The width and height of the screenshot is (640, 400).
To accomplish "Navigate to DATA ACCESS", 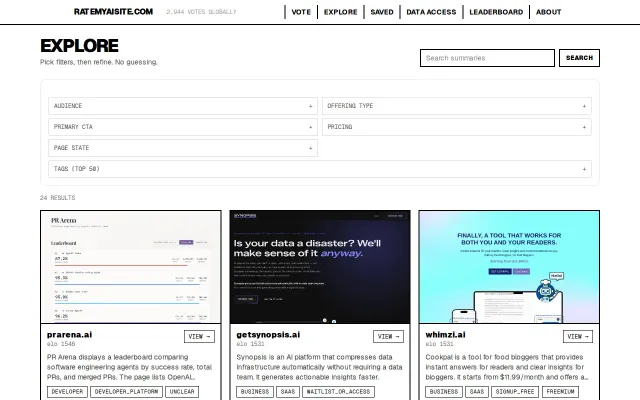I will point(431,12).
